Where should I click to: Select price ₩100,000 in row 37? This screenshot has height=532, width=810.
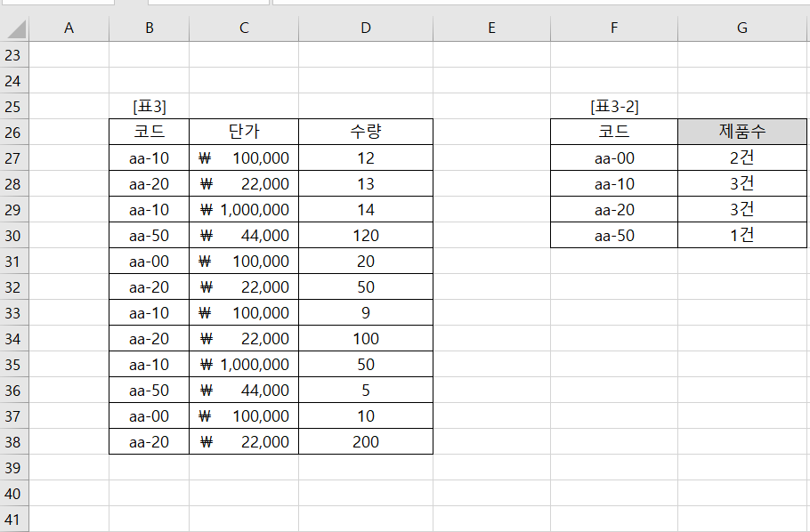tap(244, 416)
